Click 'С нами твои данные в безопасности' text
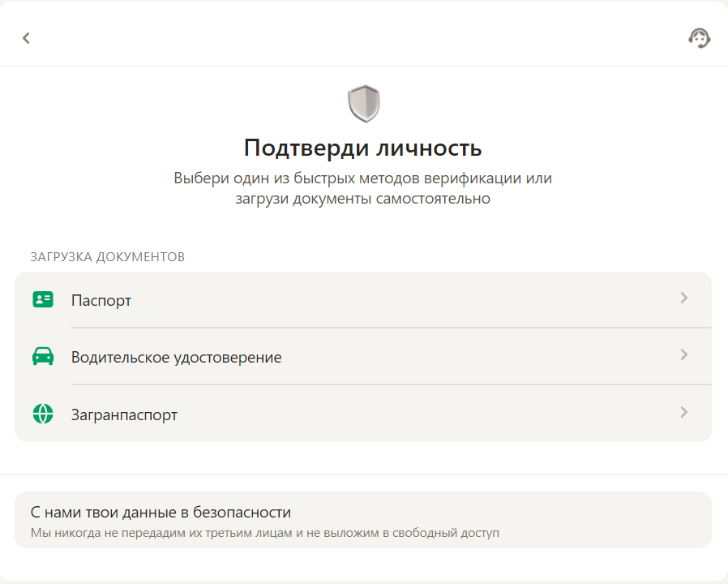This screenshot has width=728, height=584. click(x=161, y=512)
